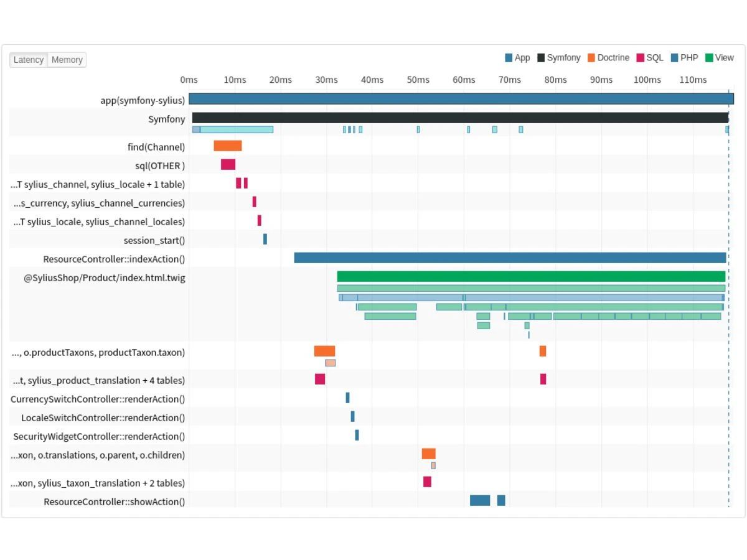The width and height of the screenshot is (747, 560).
Task: Click the "ResourceController::indexAction()" row label
Action: coord(114,259)
